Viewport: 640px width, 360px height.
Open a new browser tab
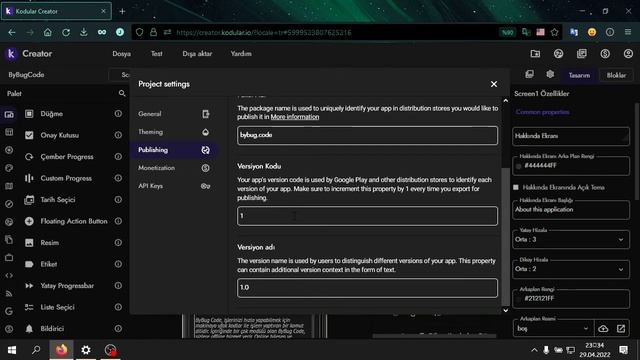(x=122, y=11)
